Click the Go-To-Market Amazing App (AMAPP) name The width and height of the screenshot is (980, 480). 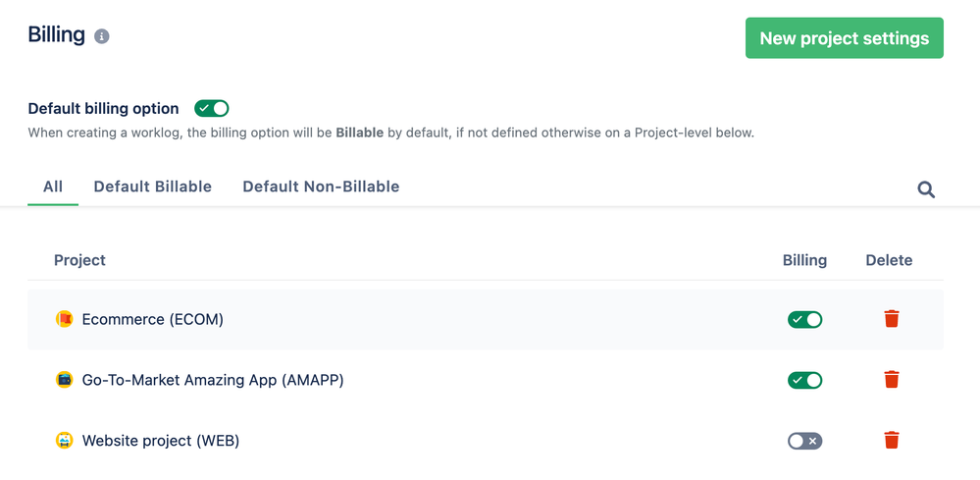213,380
